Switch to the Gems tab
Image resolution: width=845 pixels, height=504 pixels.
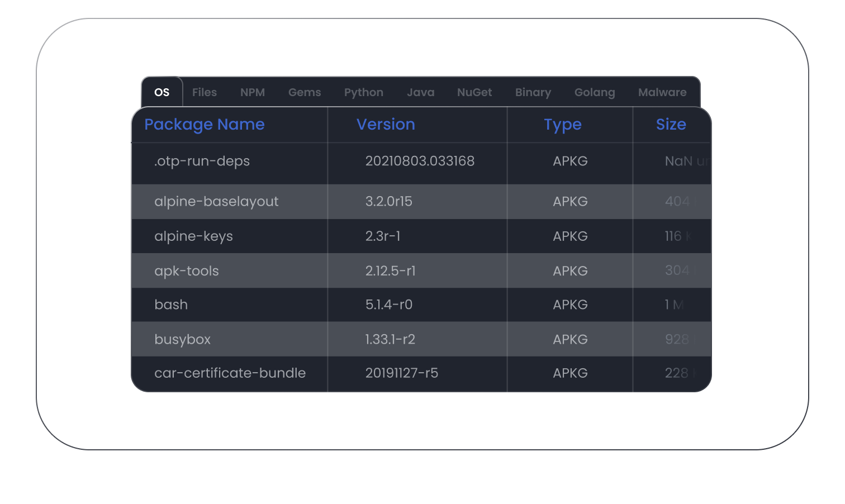[x=305, y=92]
